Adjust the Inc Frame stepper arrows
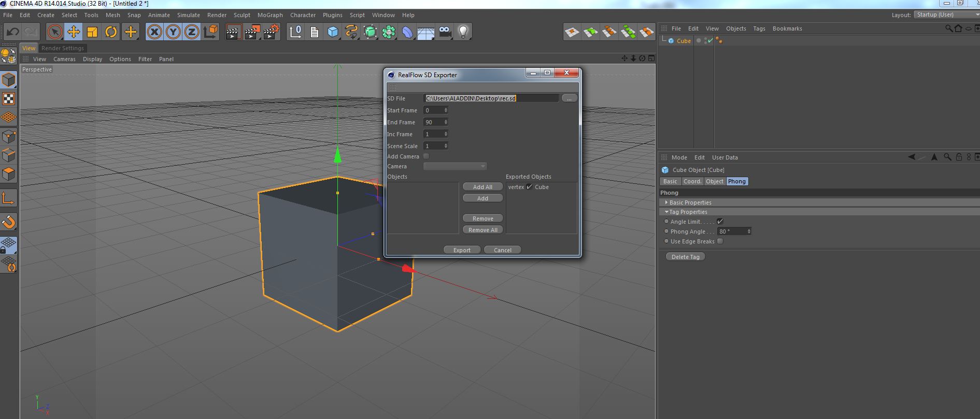 click(446, 134)
